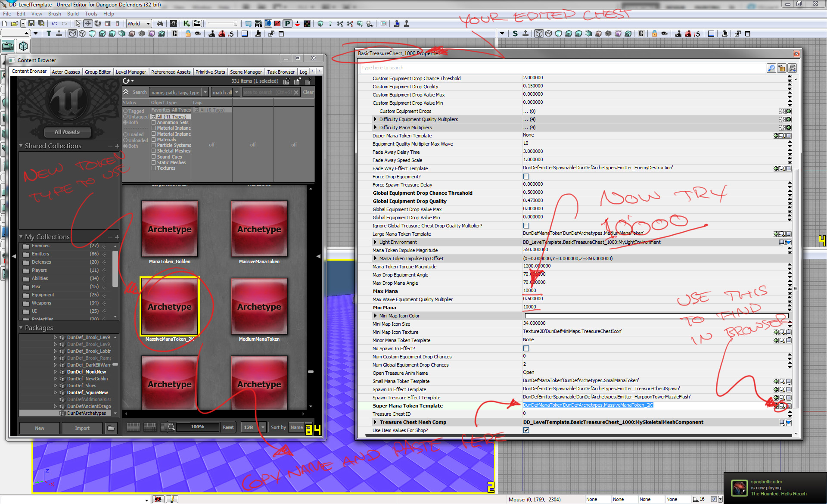The width and height of the screenshot is (827, 504).
Task: Select the Loaded status radio button
Action: pyautogui.click(x=125, y=134)
